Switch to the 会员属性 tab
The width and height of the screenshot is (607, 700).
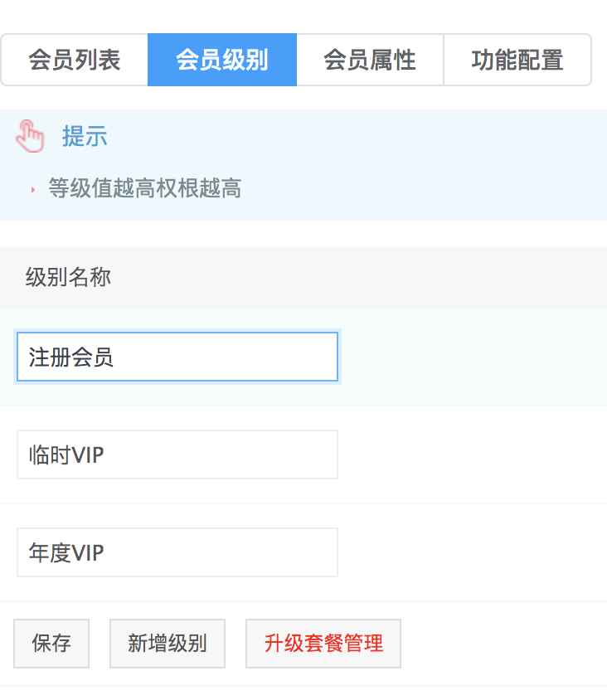click(370, 60)
